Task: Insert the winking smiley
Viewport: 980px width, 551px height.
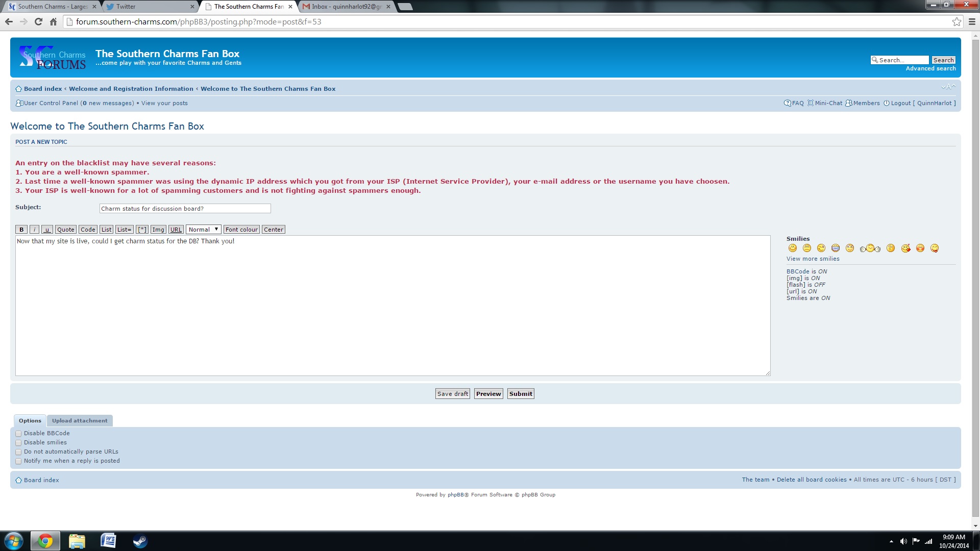Action: [821, 248]
